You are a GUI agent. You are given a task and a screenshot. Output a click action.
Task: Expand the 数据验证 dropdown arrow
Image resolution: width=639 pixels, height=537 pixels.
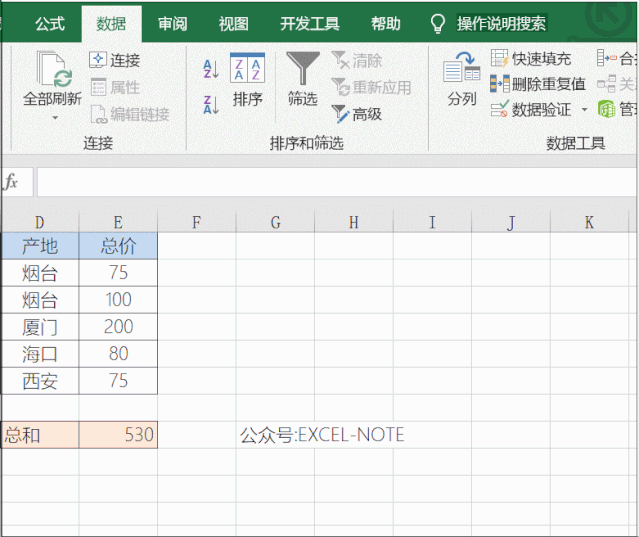coord(584,110)
